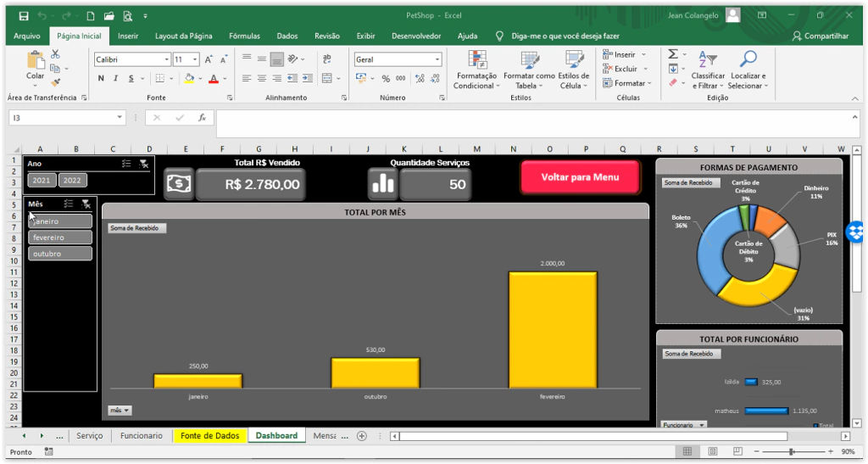Click the multi-select icon on Mês slicer
This screenshot has width=868, height=464.
pos(69,204)
